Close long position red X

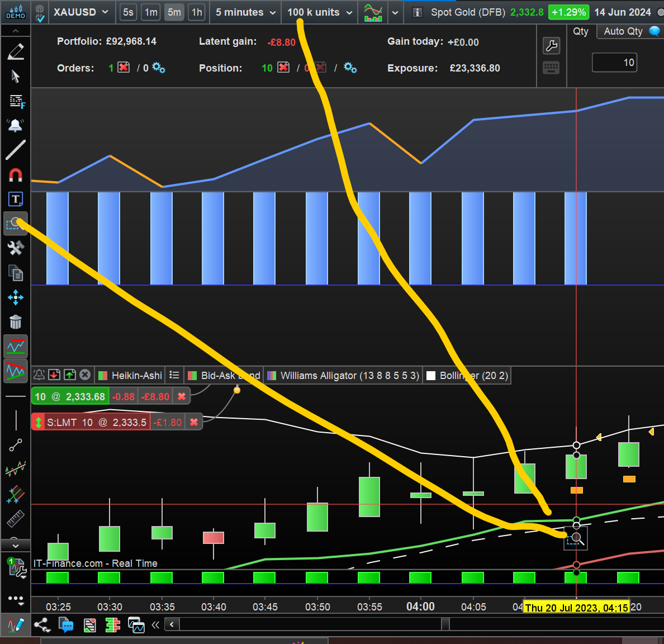284,68
